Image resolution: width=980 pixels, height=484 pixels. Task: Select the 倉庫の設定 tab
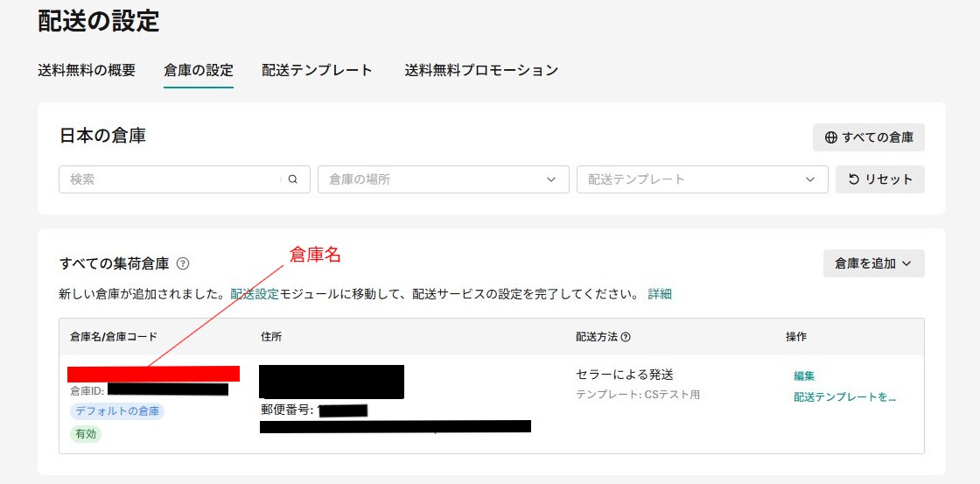pos(198,70)
